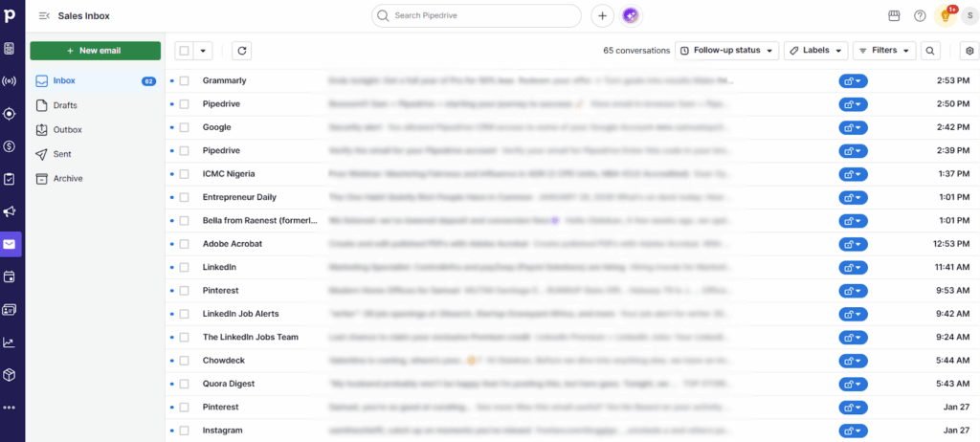This screenshot has width=980, height=442.
Task: Open the Archive folder
Action: [x=96, y=178]
